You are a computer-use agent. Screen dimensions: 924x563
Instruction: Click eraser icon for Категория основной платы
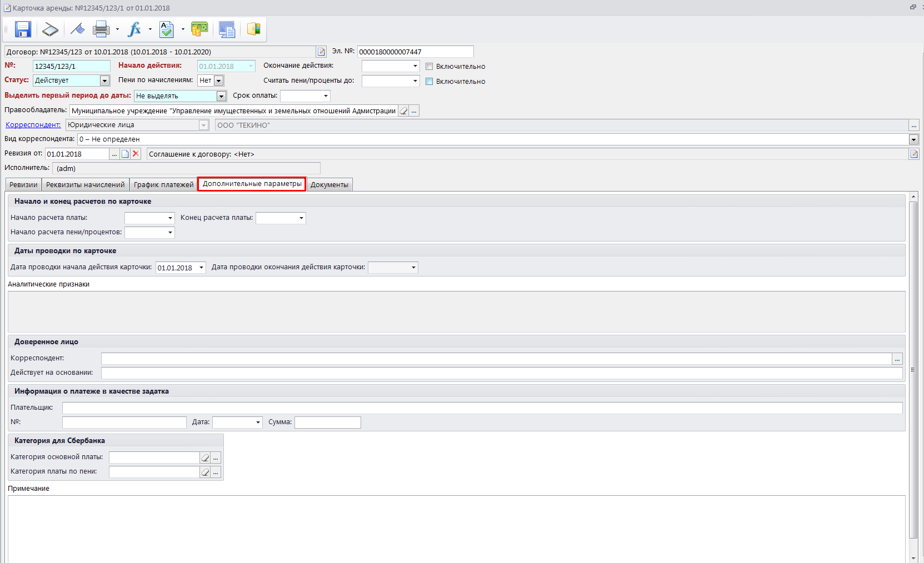click(205, 458)
